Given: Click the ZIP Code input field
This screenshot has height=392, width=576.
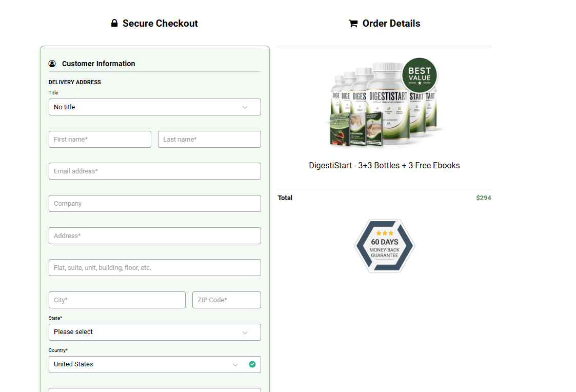Looking at the screenshot, I should click(x=226, y=300).
